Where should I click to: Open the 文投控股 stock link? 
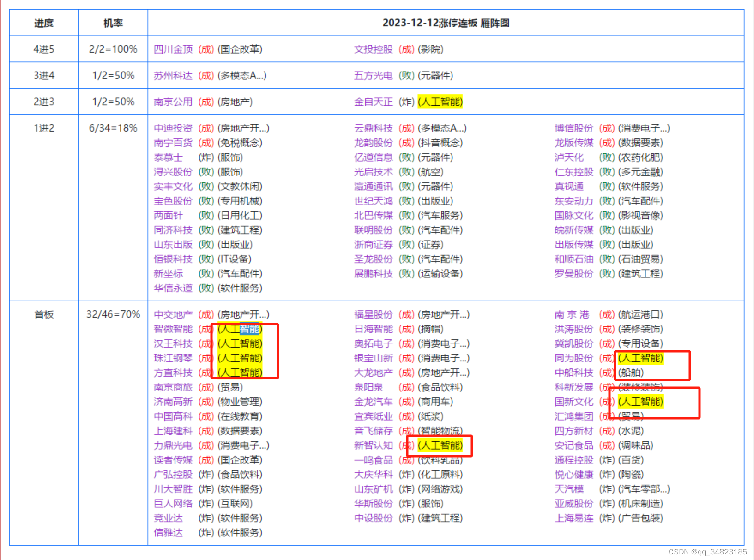coord(374,49)
